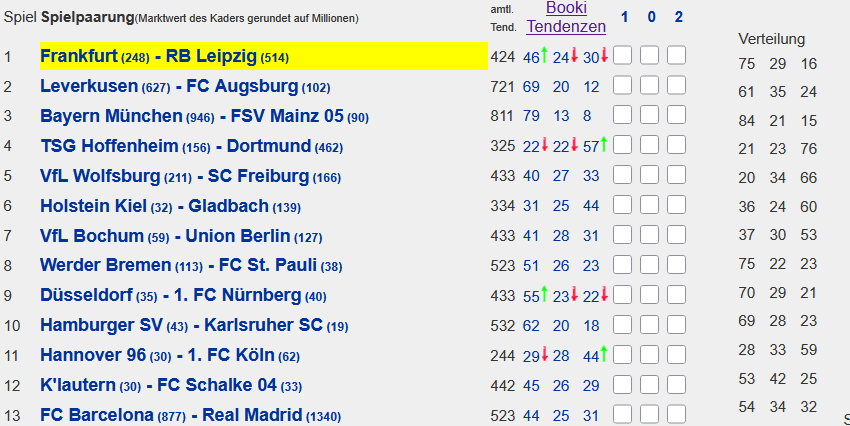The width and height of the screenshot is (850, 426).
Task: Tick home win box for Frankfurt - RB Leipzig
Action: click(622, 55)
